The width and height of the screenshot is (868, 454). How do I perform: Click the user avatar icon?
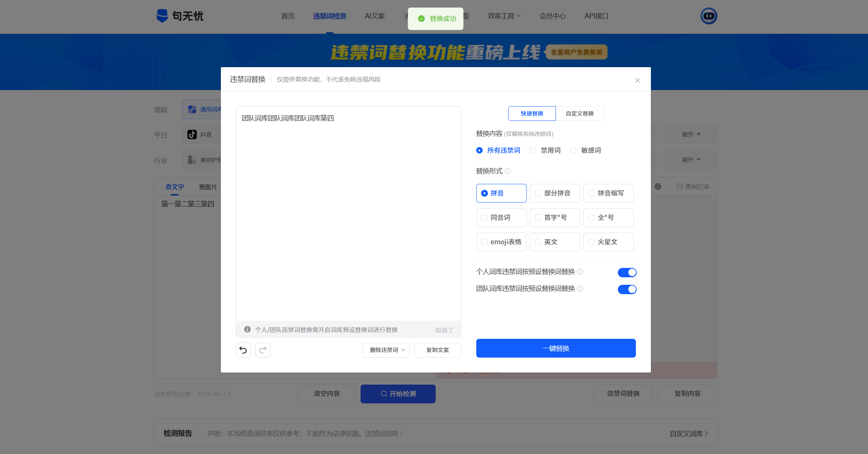pos(708,16)
